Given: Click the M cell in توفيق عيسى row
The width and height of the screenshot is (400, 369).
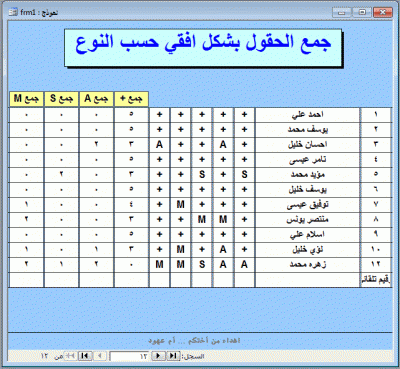Looking at the screenshot, I should 181,204.
